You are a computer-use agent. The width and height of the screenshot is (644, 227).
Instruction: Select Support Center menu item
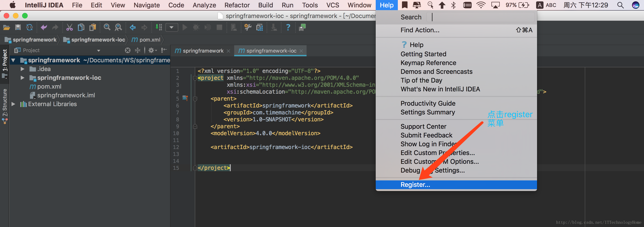(456, 126)
